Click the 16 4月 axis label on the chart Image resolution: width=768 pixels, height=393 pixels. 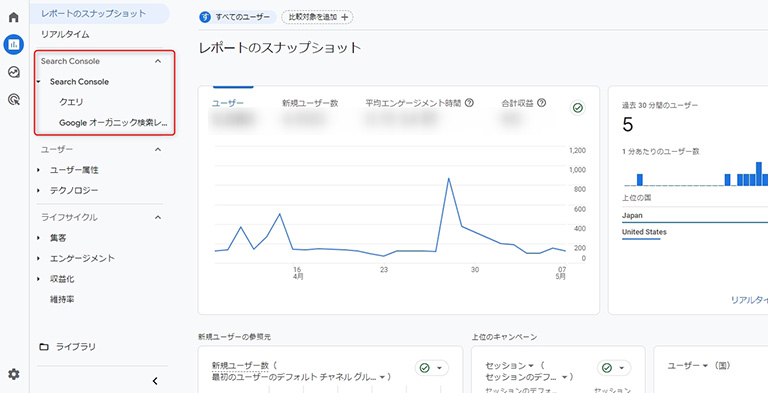pos(298,273)
